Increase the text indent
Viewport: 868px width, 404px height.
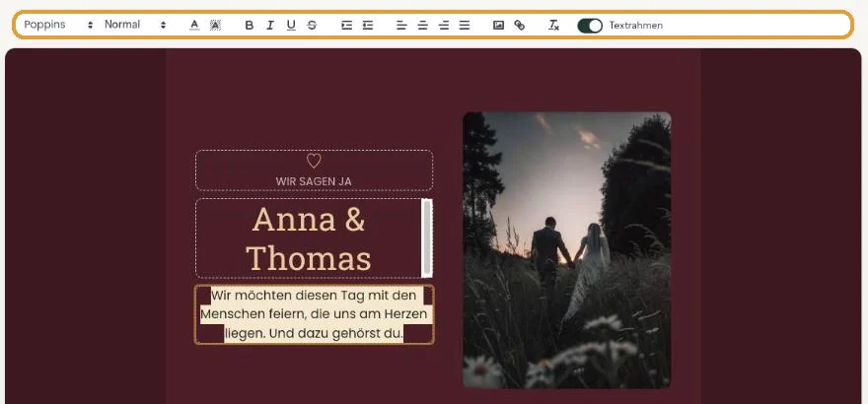pos(346,25)
